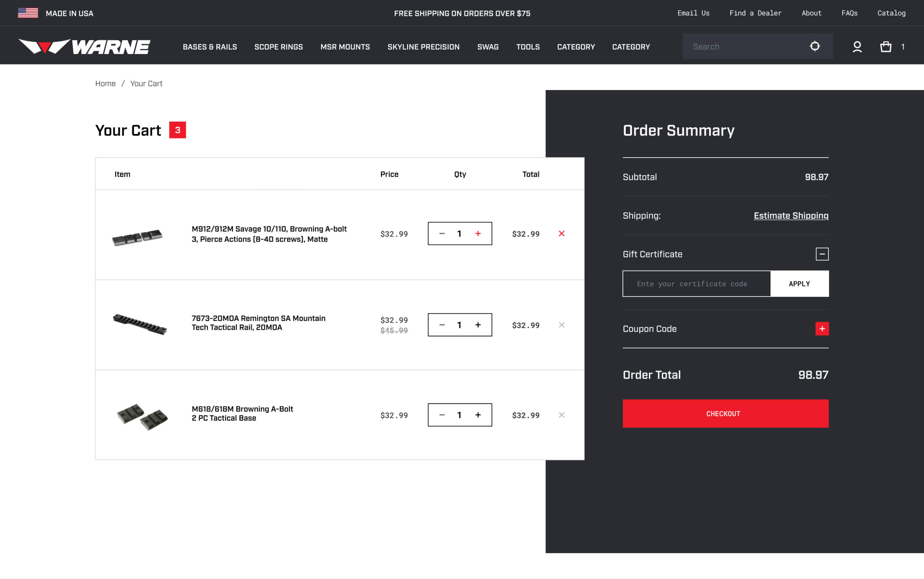Remove the Remington SA Mountain Tech rail
The image size is (924, 579).
coord(561,325)
